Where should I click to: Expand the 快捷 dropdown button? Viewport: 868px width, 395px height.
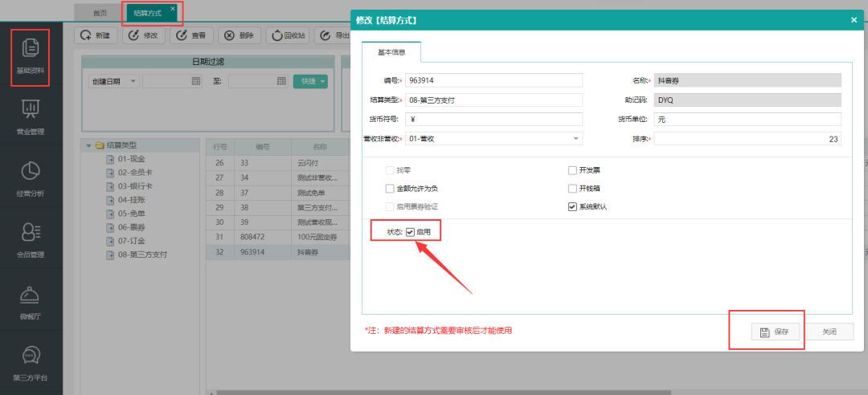click(310, 81)
